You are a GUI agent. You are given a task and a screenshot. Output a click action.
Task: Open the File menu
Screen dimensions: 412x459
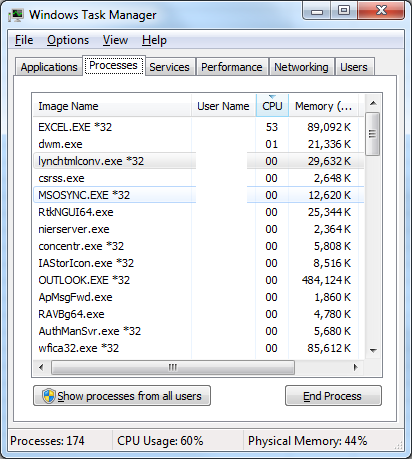pos(24,40)
